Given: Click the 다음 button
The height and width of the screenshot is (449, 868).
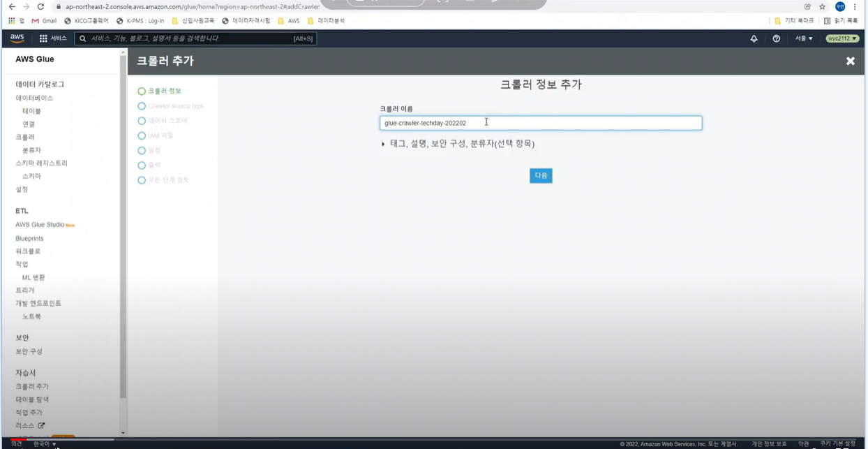Looking at the screenshot, I should (x=541, y=175).
